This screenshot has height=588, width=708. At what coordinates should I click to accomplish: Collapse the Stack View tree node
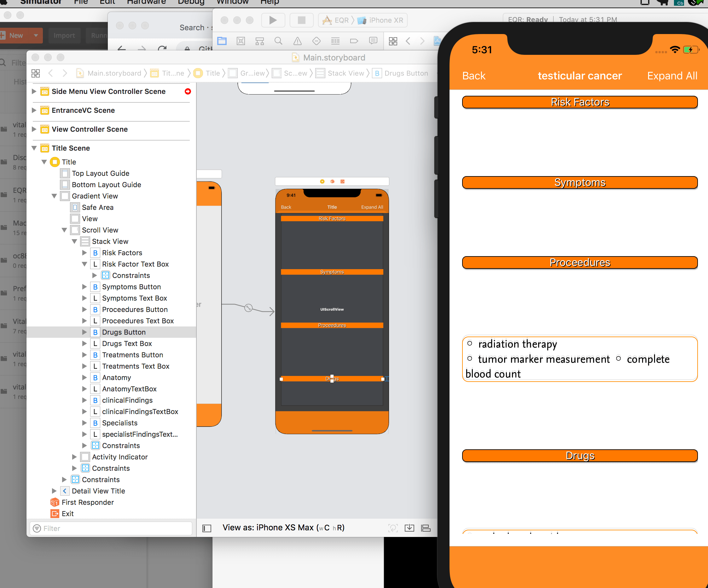(x=74, y=241)
